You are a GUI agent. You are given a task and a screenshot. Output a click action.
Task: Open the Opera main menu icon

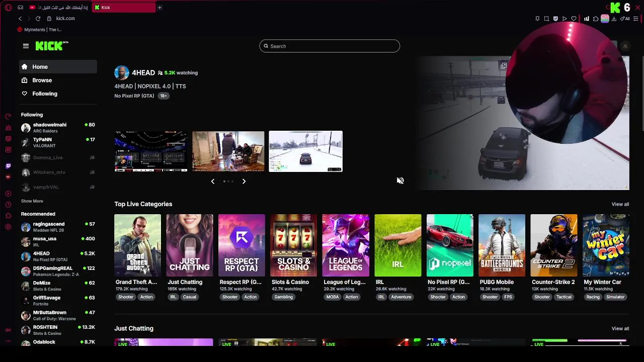pyautogui.click(x=8, y=8)
